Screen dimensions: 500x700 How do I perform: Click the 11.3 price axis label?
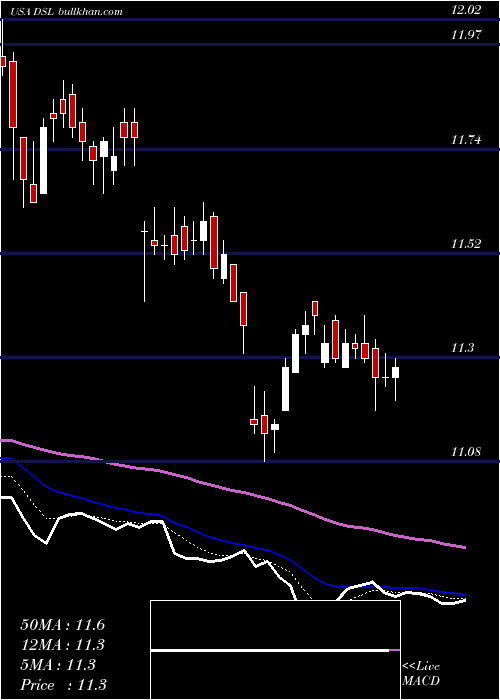(x=462, y=348)
